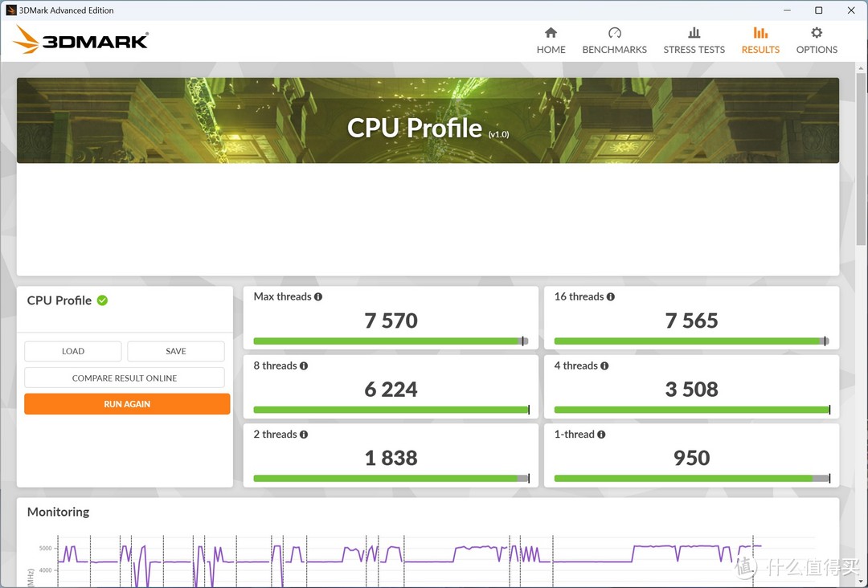Click the green CPU Profile validation checkmark
This screenshot has height=588, width=868.
point(102,300)
